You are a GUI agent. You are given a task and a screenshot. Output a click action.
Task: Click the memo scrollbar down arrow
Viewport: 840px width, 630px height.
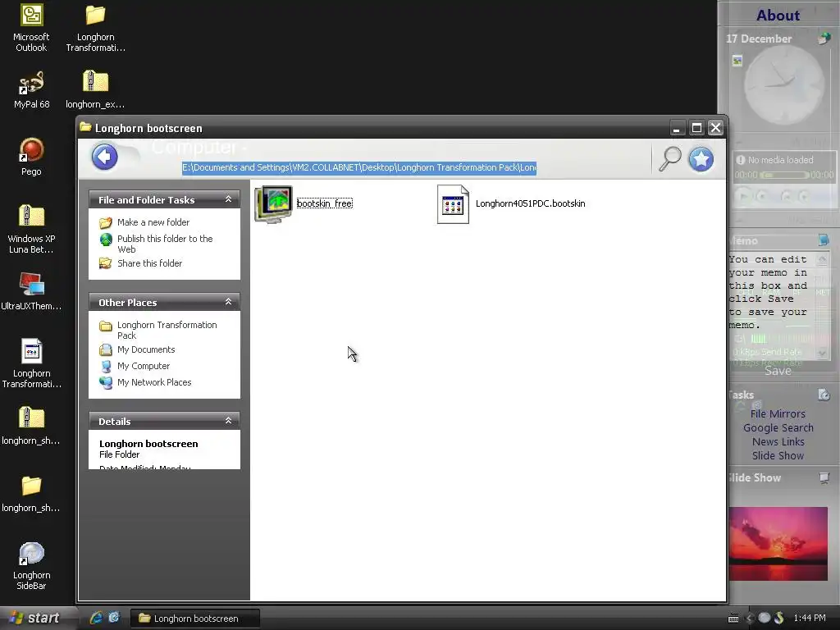[x=822, y=353]
